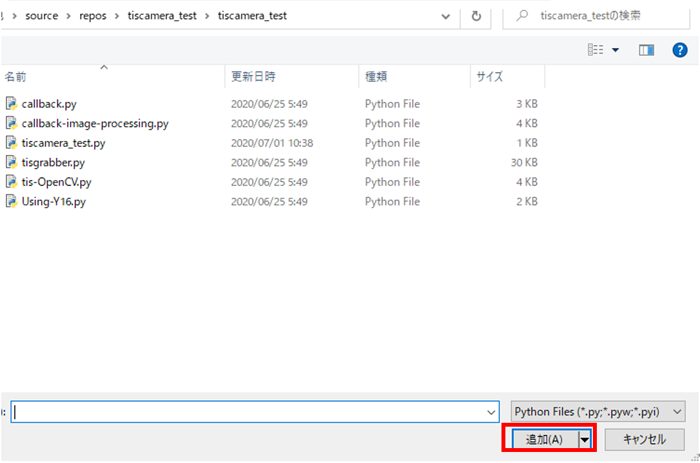Open the help question mark icon
Screen dimensions: 700x463
(x=679, y=50)
